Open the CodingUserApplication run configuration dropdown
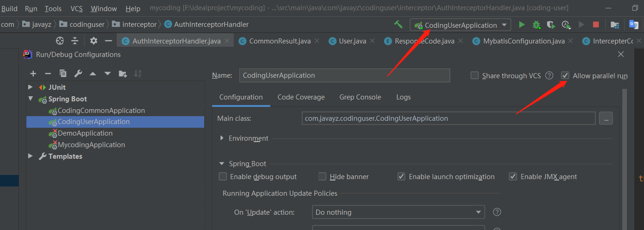The image size is (644, 230). [x=460, y=25]
